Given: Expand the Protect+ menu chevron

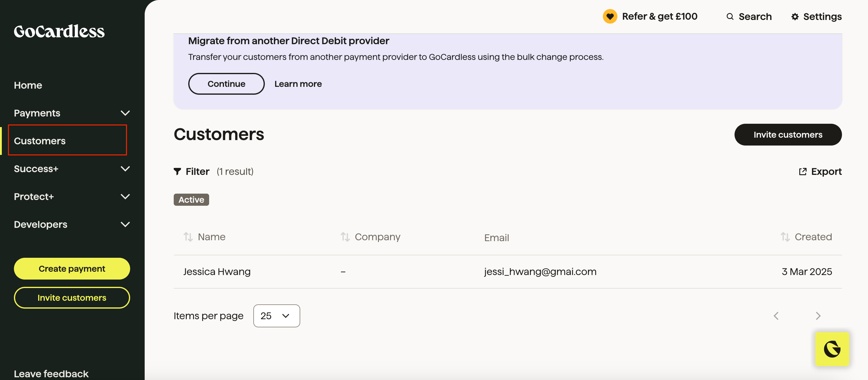Looking at the screenshot, I should pos(125,197).
